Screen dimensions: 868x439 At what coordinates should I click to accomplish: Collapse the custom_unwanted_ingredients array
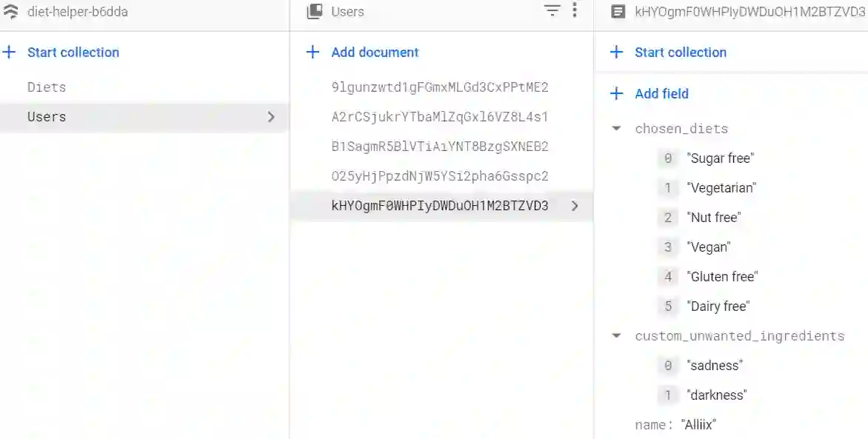click(x=616, y=336)
